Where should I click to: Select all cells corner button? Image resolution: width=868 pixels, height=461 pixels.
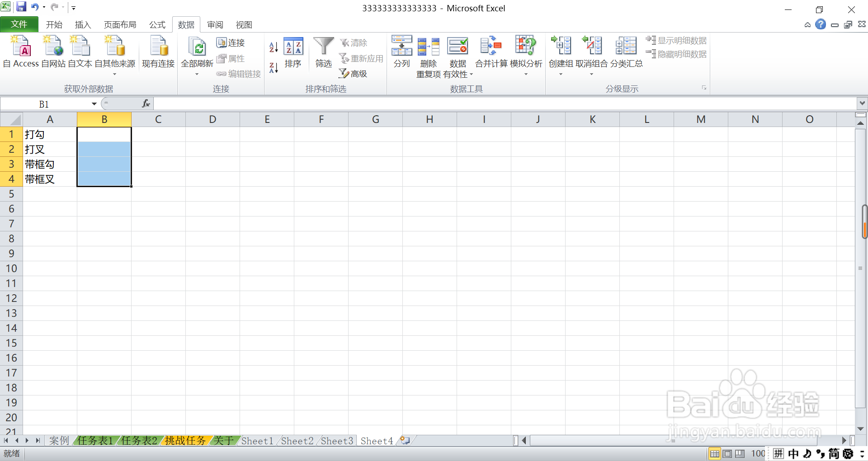pyautogui.click(x=11, y=119)
